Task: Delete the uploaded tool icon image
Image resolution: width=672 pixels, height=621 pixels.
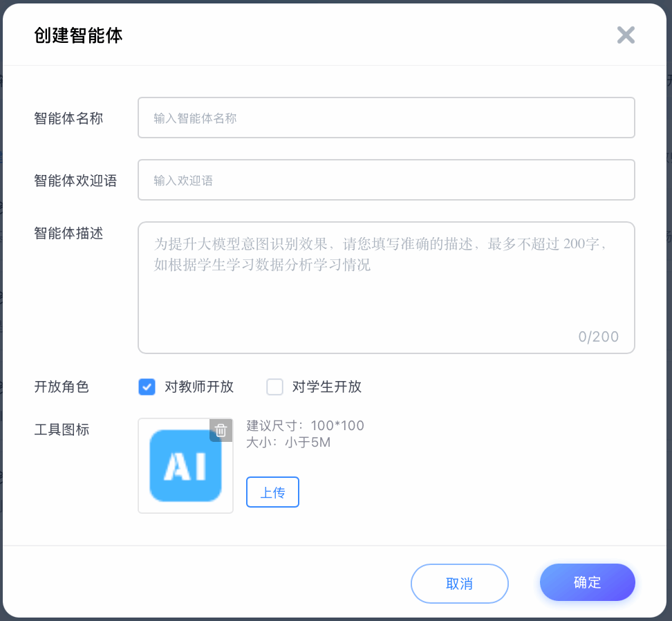Action: (x=221, y=430)
